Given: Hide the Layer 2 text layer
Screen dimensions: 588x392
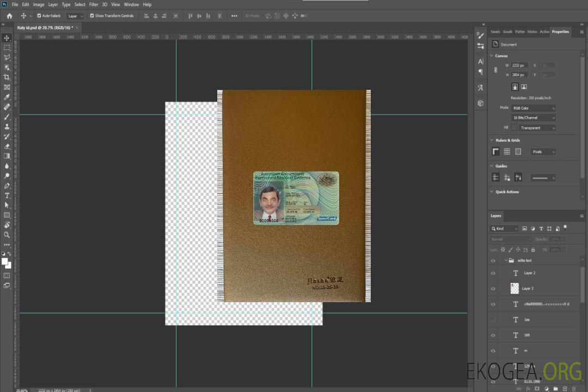Looking at the screenshot, I should 493,273.
